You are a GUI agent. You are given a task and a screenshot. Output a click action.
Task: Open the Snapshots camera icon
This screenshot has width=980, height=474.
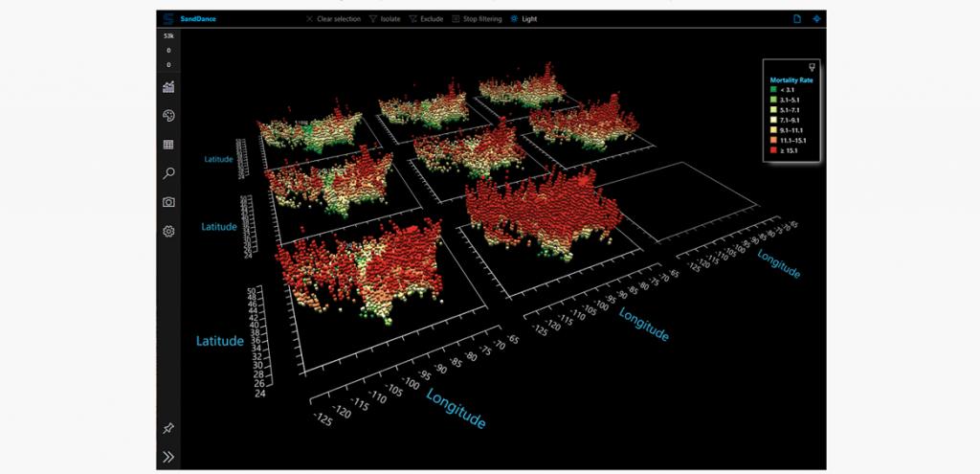coord(168,202)
